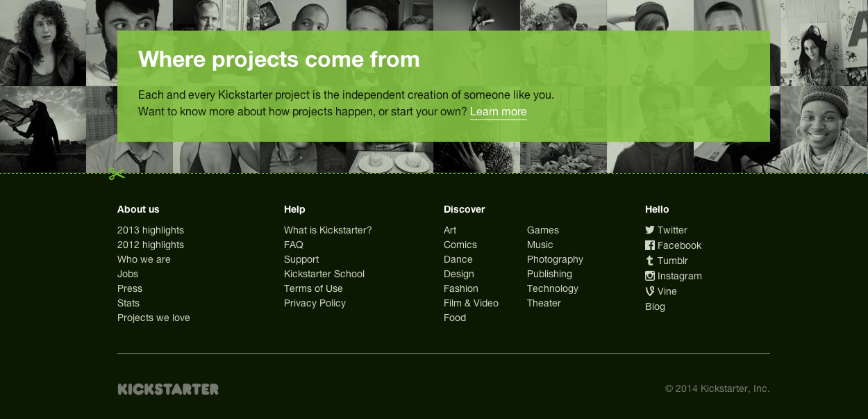Click the smiling woman in beanie photo
868x419 pixels.
click(824, 129)
